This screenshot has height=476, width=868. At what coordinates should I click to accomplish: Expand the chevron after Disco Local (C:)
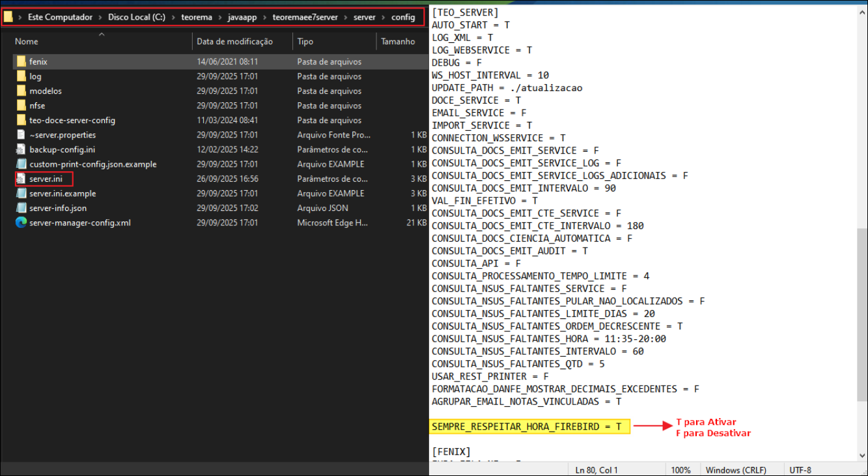pos(174,18)
